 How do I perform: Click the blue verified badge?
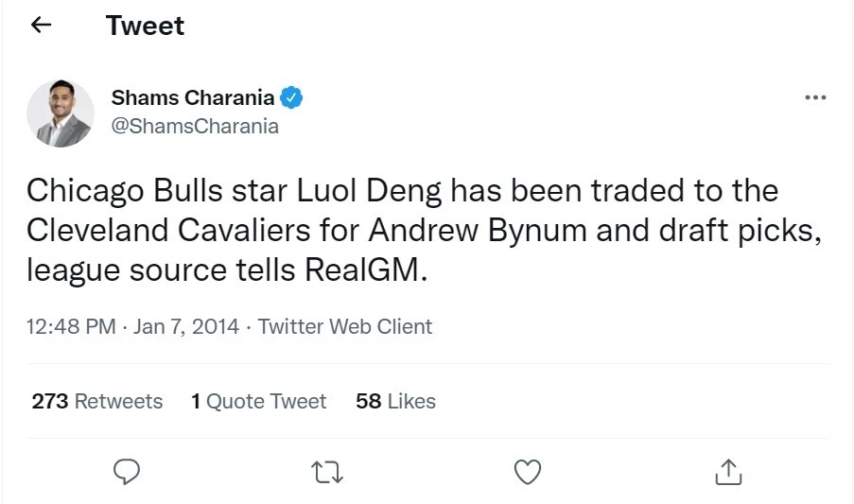click(292, 97)
